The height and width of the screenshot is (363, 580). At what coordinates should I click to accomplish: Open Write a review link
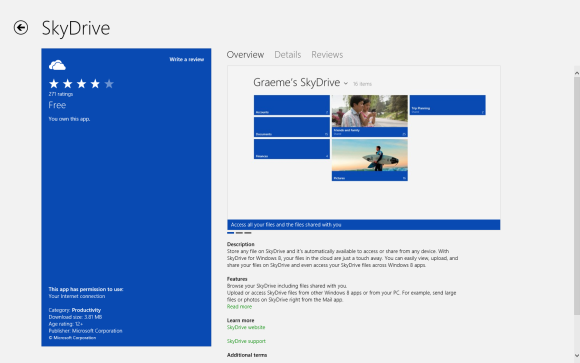pos(186,59)
